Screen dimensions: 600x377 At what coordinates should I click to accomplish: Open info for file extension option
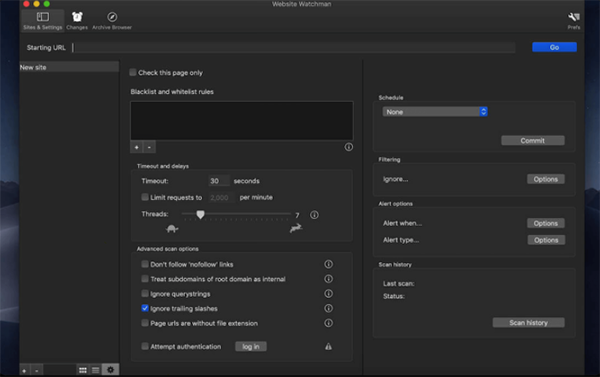click(x=328, y=323)
